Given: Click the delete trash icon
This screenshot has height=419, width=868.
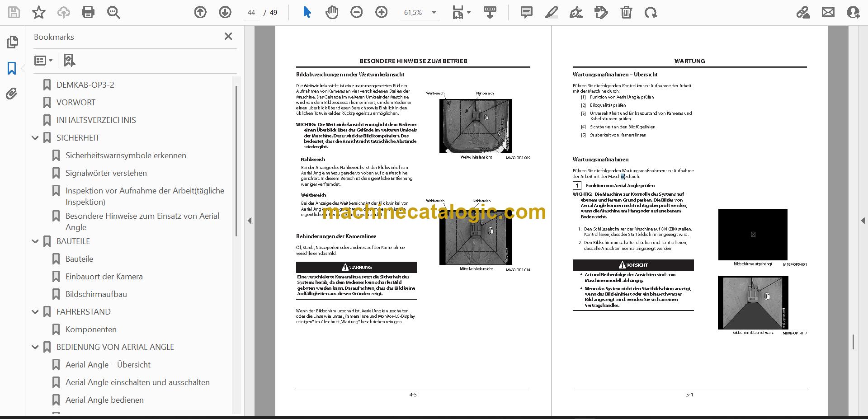Looking at the screenshot, I should (x=626, y=12).
